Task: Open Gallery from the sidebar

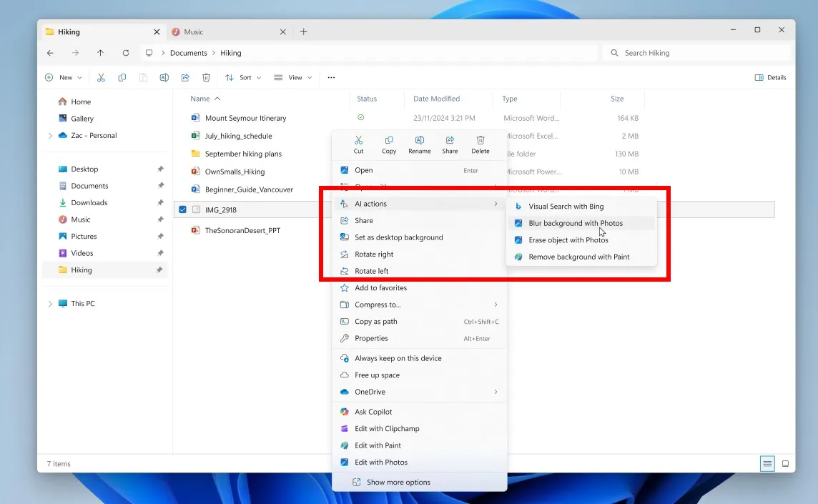Action: click(80, 118)
